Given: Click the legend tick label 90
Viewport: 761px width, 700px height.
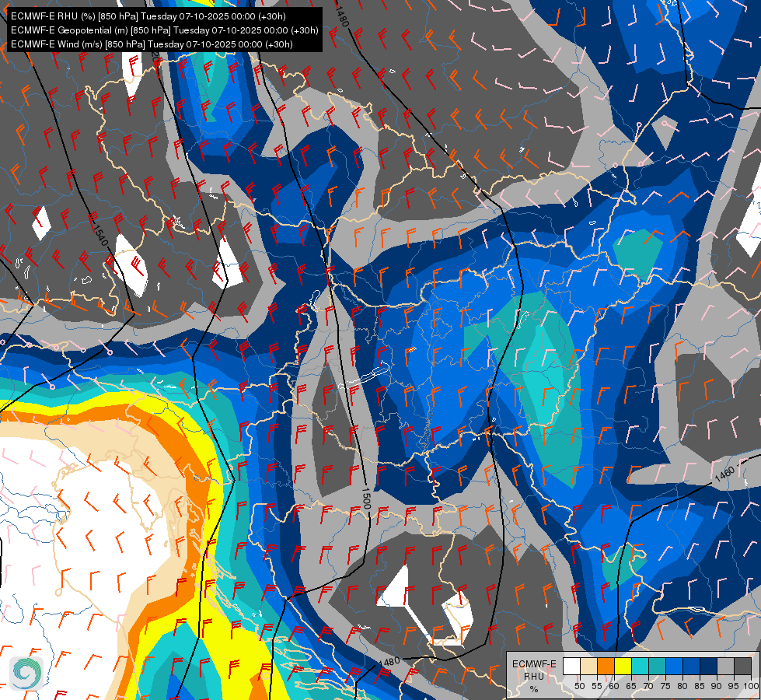Looking at the screenshot, I should coord(717,686).
